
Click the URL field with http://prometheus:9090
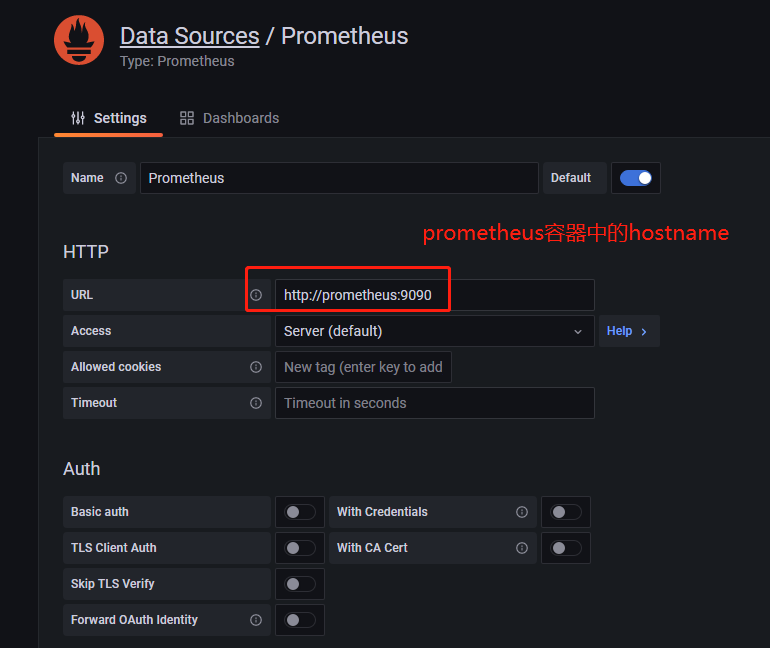pos(434,295)
